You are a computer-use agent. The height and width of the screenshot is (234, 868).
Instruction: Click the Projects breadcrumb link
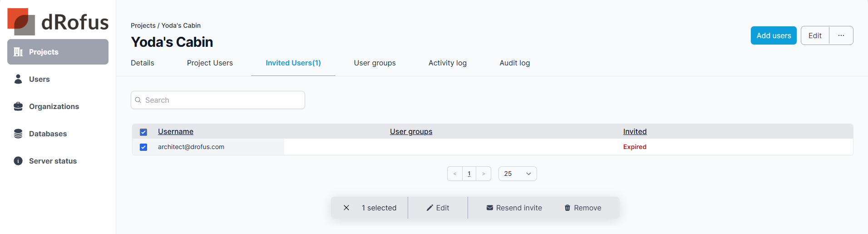pos(143,25)
